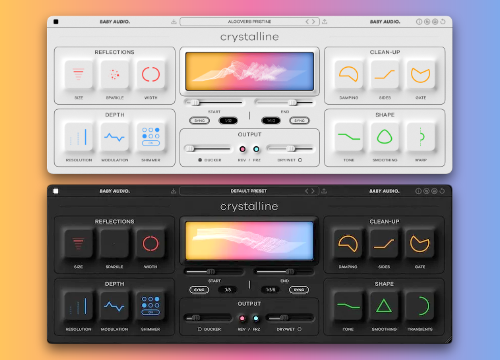
Task: Click the Width control in the light plugin
Action: (x=151, y=74)
